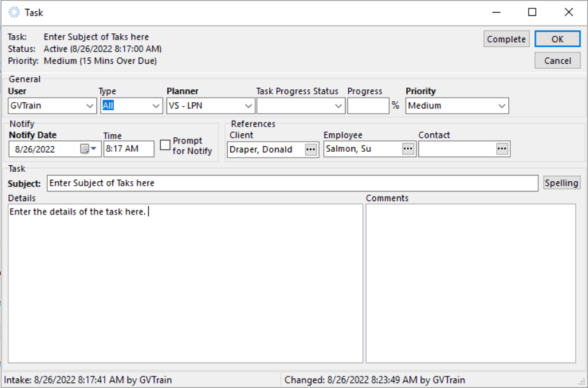588x388 pixels.
Task: Dismiss the dialog with Cancel
Action: coord(557,61)
